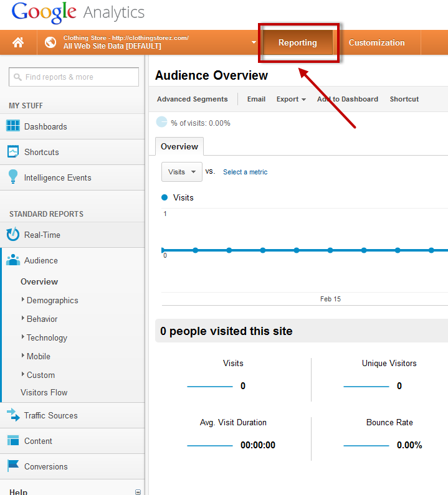Open the Customization tab
Image resolution: width=448 pixels, height=495 pixels.
[x=376, y=43]
